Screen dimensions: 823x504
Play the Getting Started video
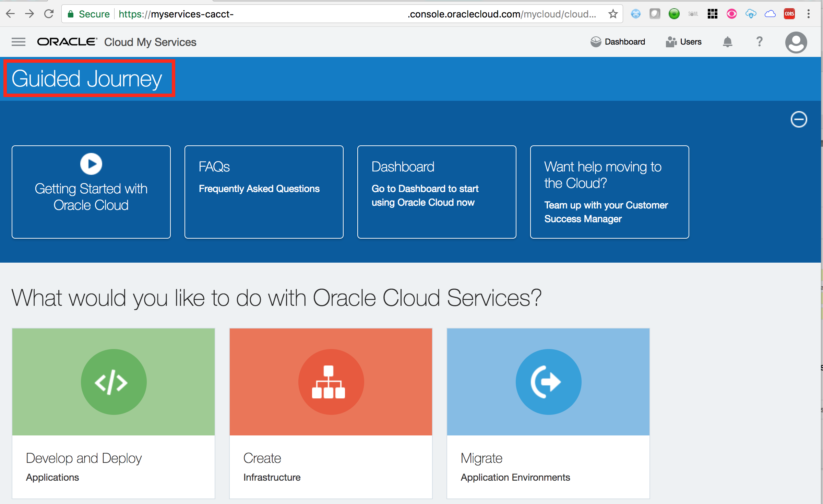91,164
